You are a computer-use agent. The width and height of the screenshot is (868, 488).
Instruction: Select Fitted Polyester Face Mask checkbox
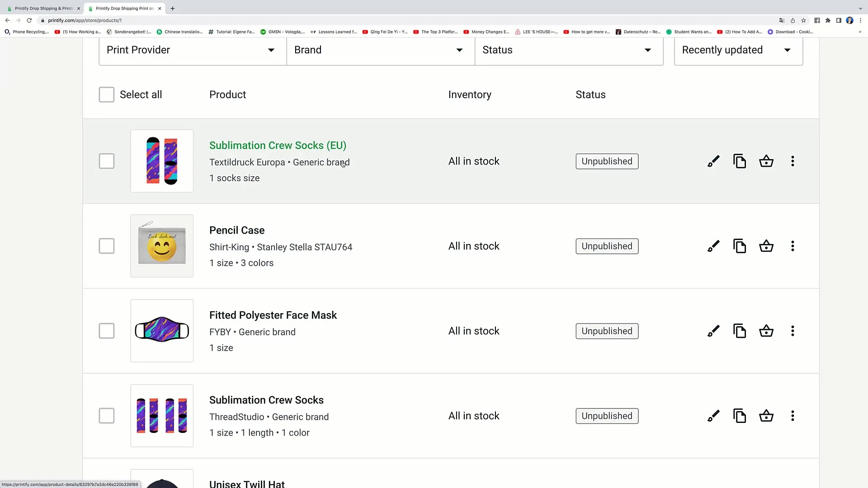pos(107,331)
